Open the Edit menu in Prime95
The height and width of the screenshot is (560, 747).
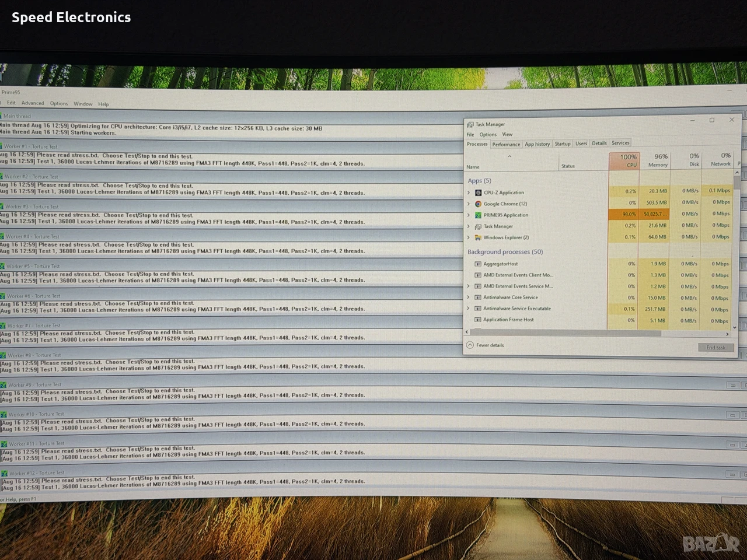(11, 103)
